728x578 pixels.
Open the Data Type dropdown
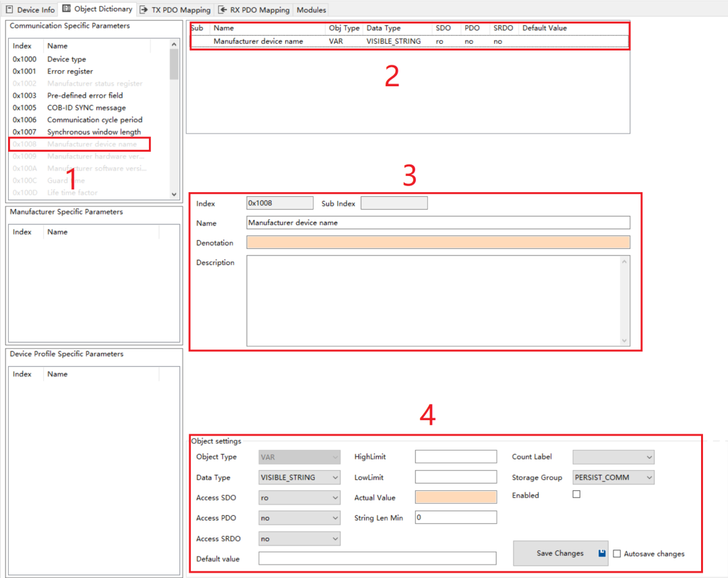(299, 478)
